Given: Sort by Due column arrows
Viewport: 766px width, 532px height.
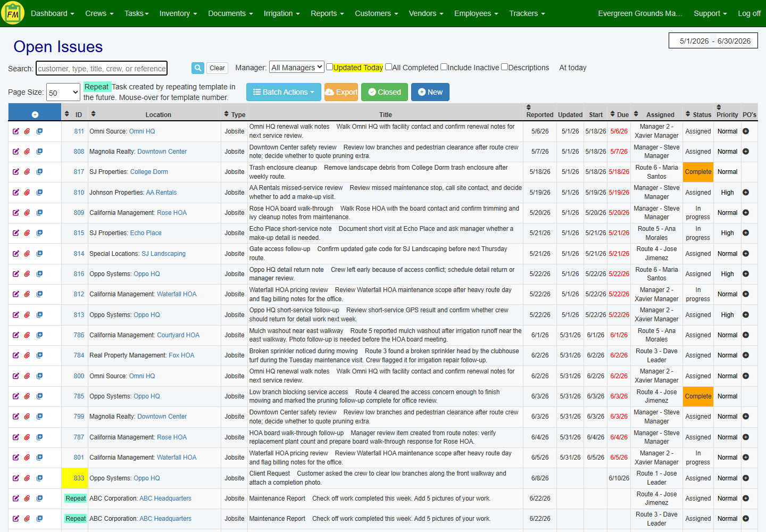Looking at the screenshot, I should point(612,114).
